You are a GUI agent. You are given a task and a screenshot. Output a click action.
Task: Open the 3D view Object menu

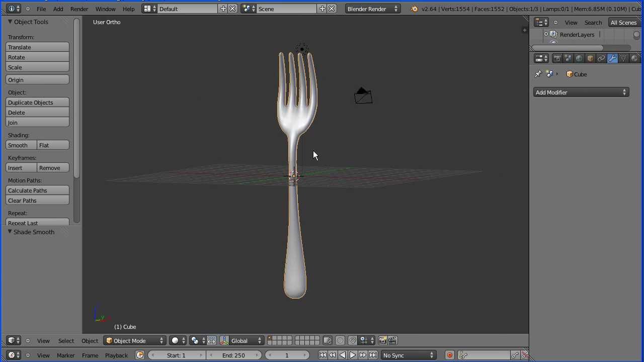click(90, 341)
